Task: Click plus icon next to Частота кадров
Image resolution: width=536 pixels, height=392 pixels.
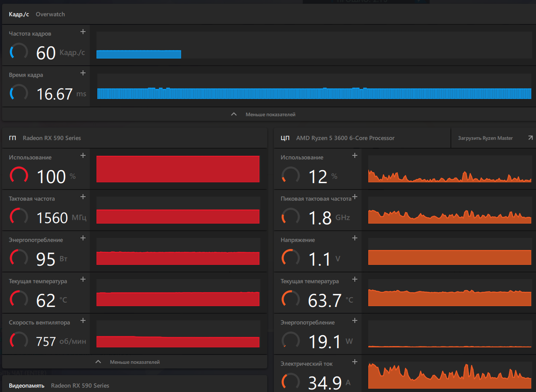Action: [83, 32]
